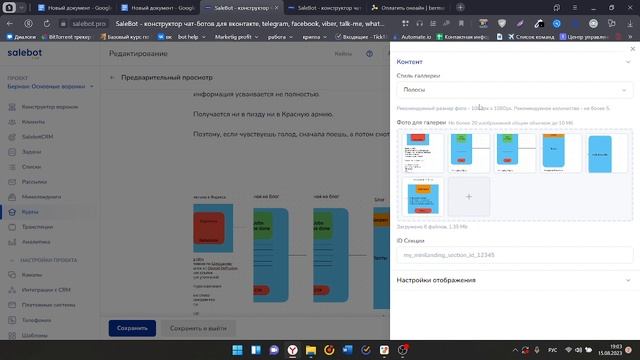
Task: Open Интеграции с CRM in the sidebar
Action: pyautogui.click(x=46, y=290)
